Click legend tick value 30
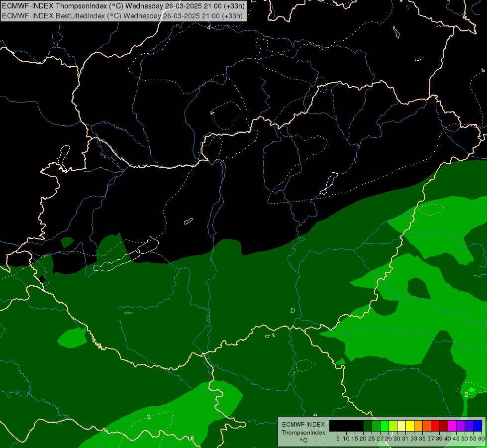The image size is (487, 448). click(x=397, y=439)
